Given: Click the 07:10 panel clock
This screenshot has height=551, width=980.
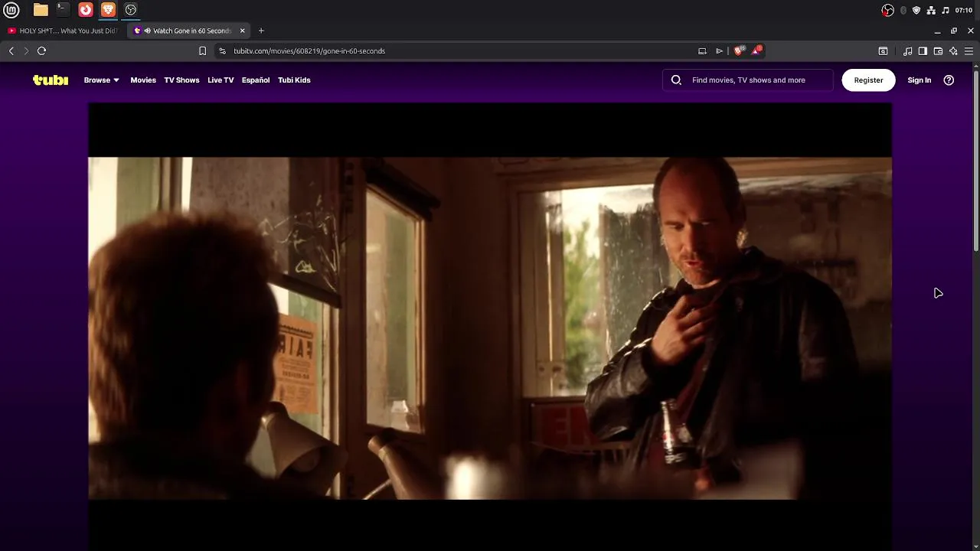Looking at the screenshot, I should [964, 10].
